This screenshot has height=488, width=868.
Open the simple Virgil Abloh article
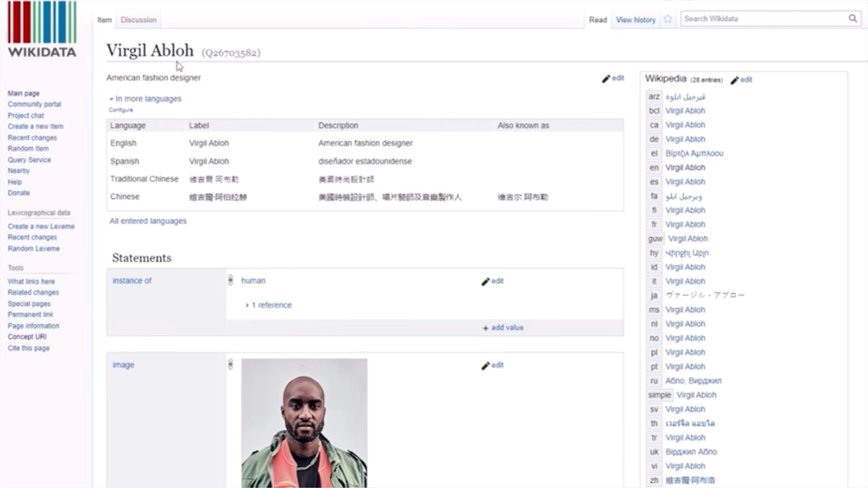tap(696, 395)
